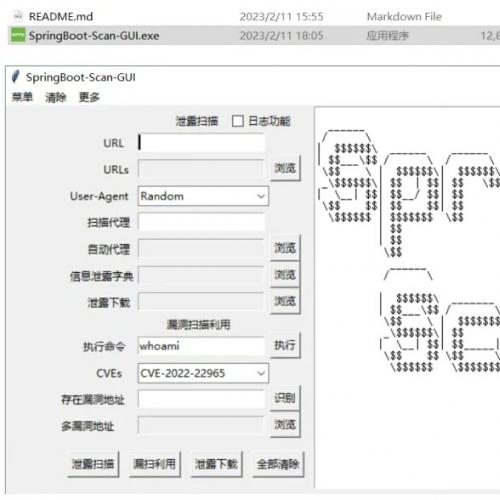
Task: Expand the CVEs CVE-2022-22965 combo box
Action: (x=203, y=373)
